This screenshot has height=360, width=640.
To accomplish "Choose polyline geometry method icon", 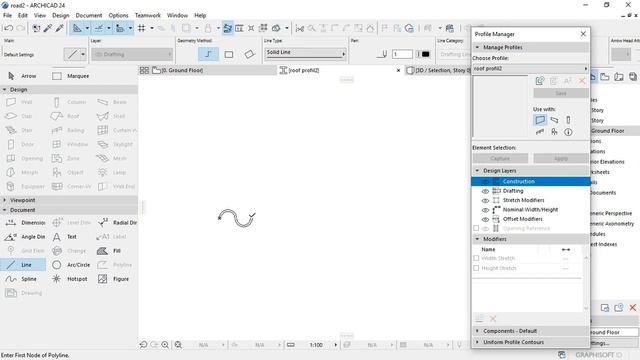I will coord(208,54).
